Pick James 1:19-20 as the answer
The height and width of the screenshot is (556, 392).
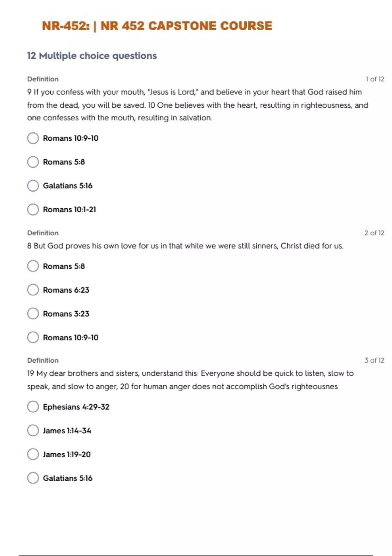pyautogui.click(x=33, y=454)
